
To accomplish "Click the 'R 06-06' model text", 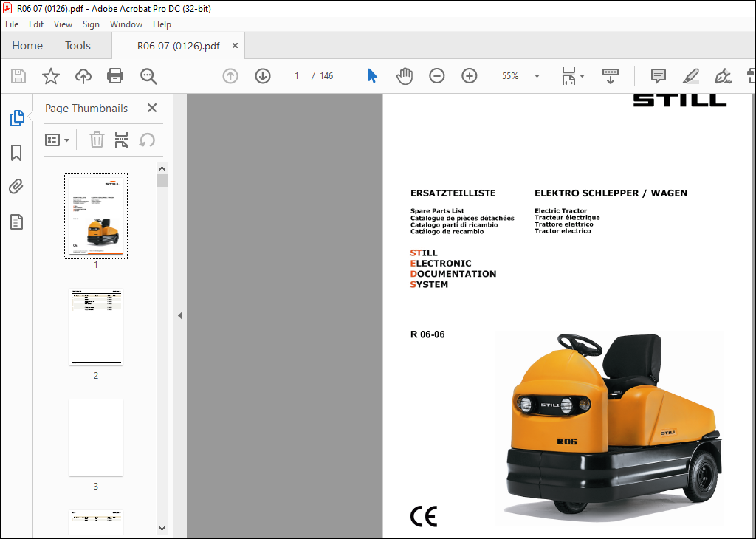I will [x=427, y=334].
